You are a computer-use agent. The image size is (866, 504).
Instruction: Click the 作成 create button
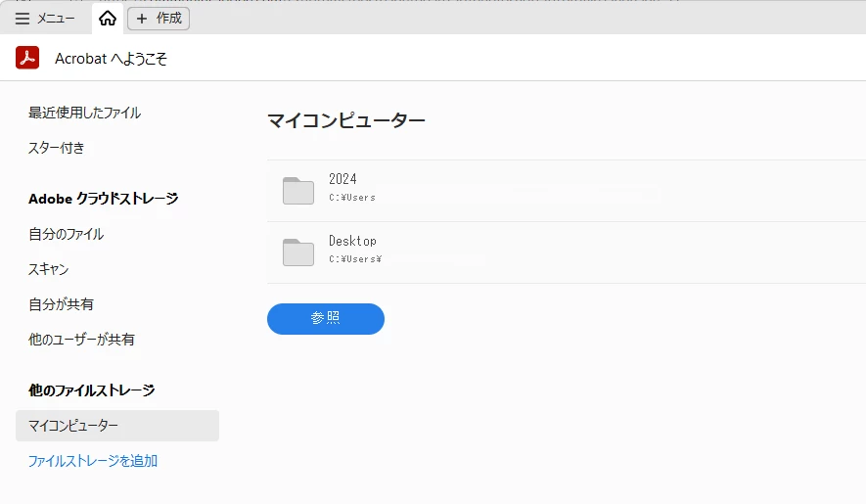(x=159, y=19)
